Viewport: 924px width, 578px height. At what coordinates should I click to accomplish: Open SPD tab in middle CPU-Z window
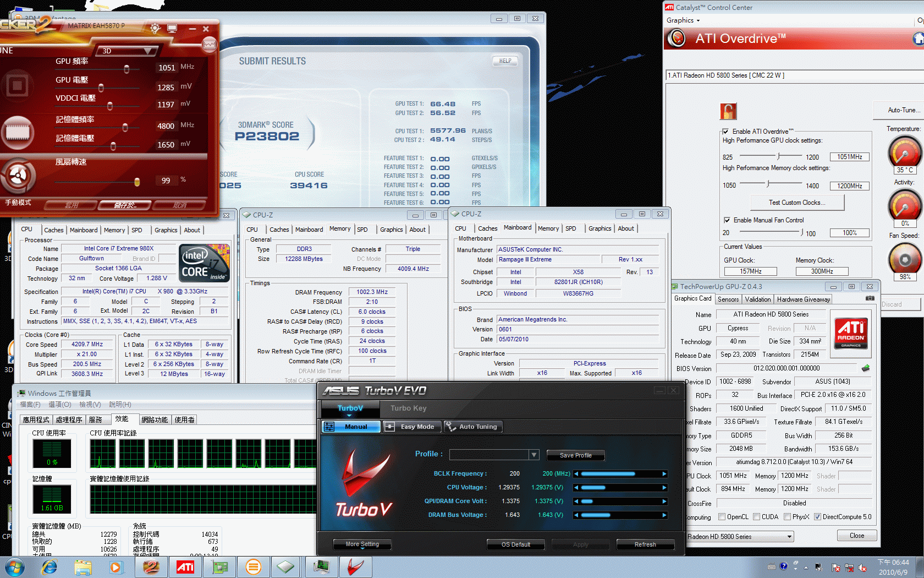(x=362, y=230)
